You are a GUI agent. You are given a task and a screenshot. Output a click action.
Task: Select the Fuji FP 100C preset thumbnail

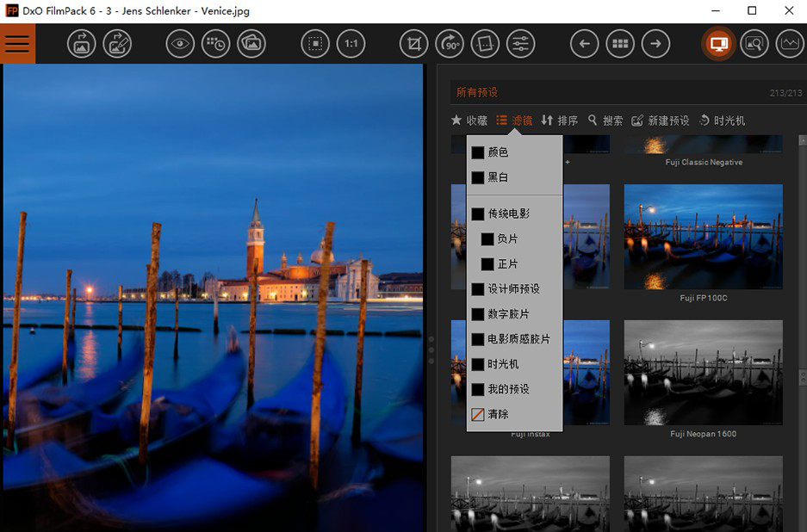[703, 237]
